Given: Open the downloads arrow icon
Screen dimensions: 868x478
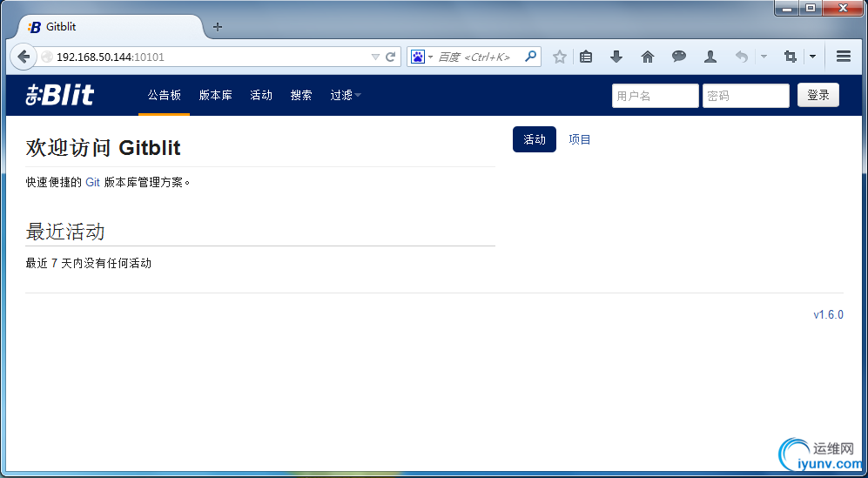Looking at the screenshot, I should 616,57.
